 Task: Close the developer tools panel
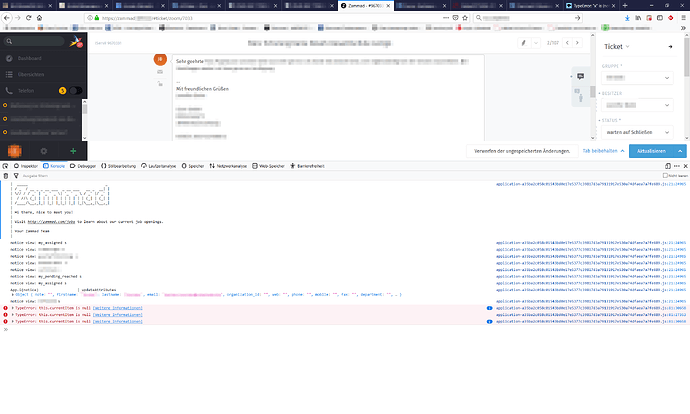point(685,166)
